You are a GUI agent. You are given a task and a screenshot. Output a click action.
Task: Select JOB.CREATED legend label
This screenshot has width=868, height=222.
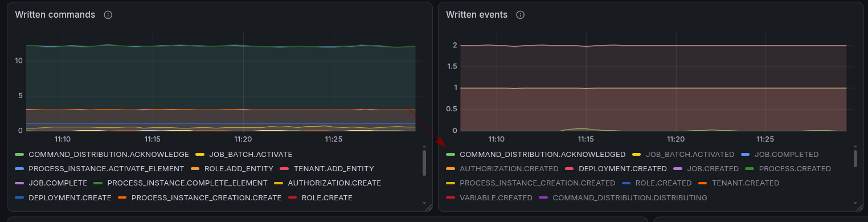713,168
